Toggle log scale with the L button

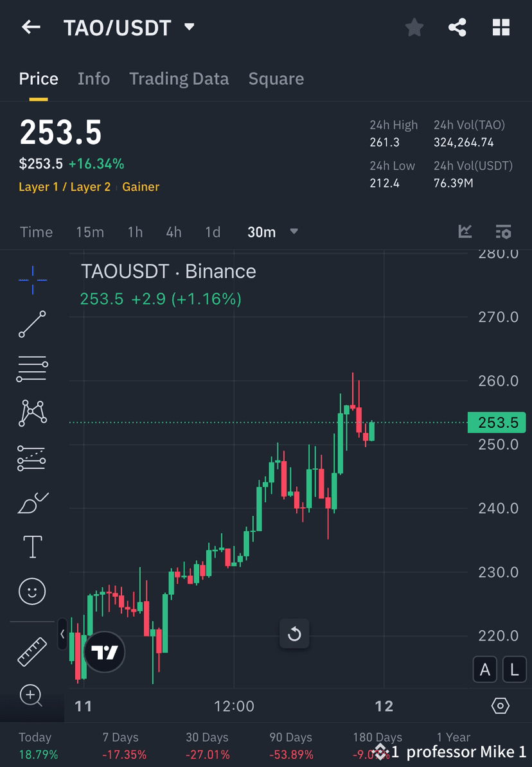coord(514,669)
